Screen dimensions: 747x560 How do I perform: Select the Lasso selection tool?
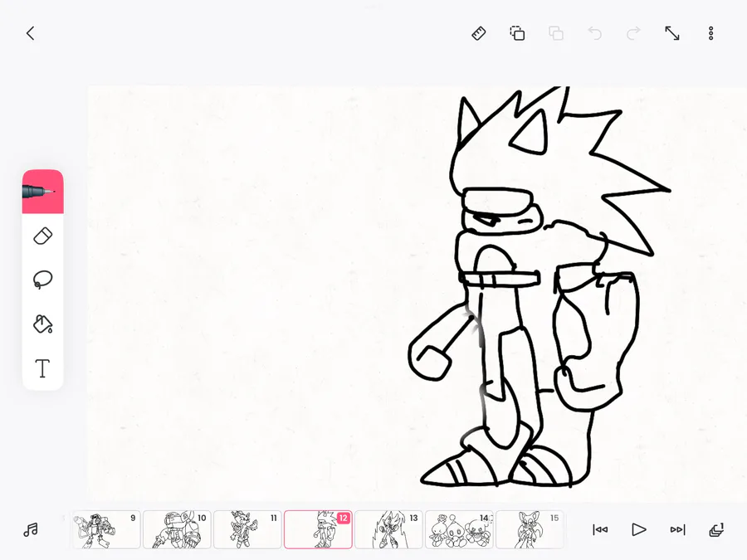click(x=43, y=280)
